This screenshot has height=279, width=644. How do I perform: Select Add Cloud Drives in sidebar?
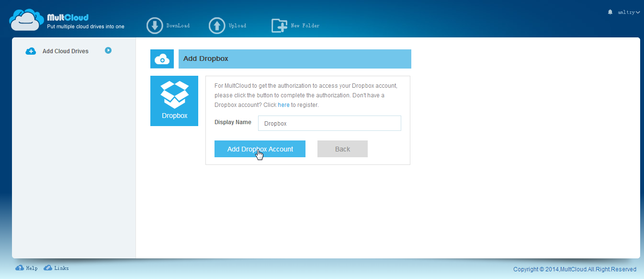point(66,51)
